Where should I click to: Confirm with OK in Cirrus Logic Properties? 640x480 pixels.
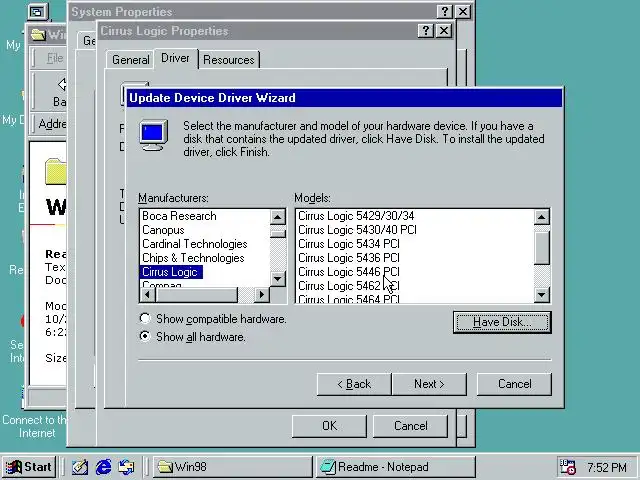point(329,426)
